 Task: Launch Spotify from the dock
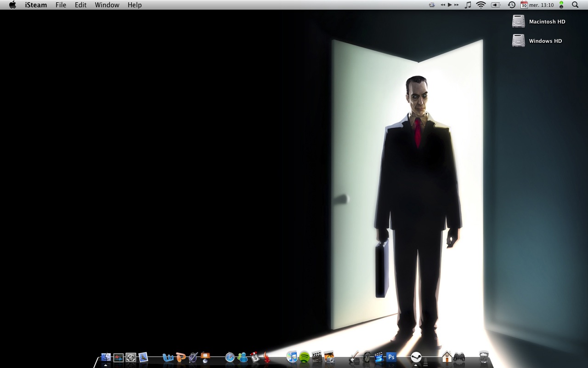click(305, 357)
